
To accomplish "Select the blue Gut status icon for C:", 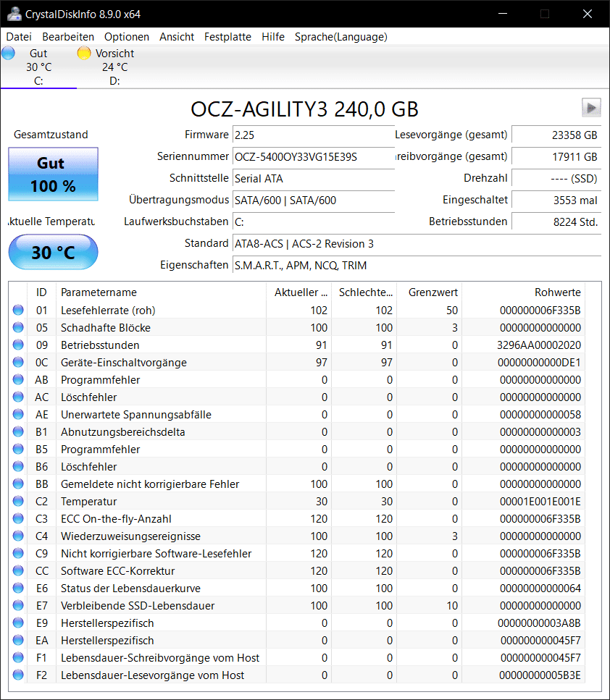I will [8, 53].
